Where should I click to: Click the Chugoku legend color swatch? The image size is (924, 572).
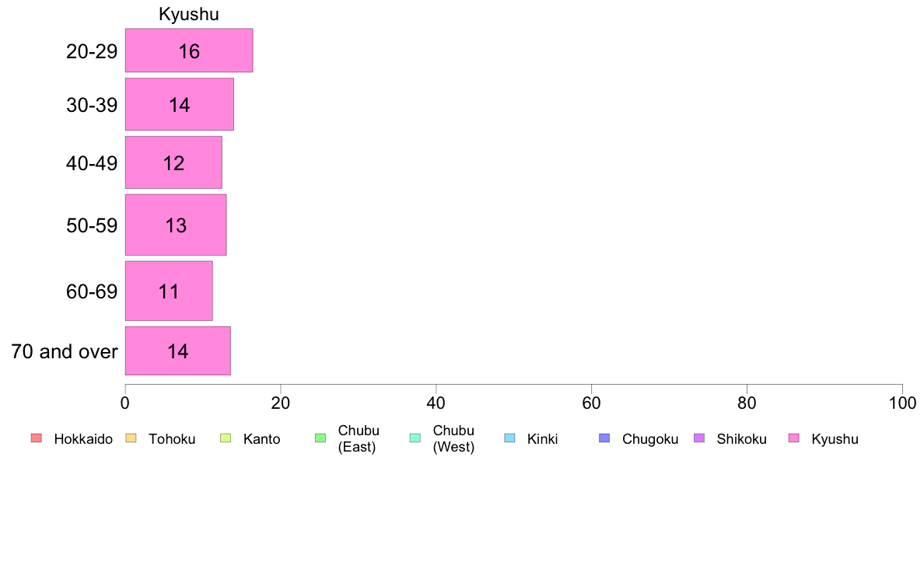pyautogui.click(x=604, y=438)
